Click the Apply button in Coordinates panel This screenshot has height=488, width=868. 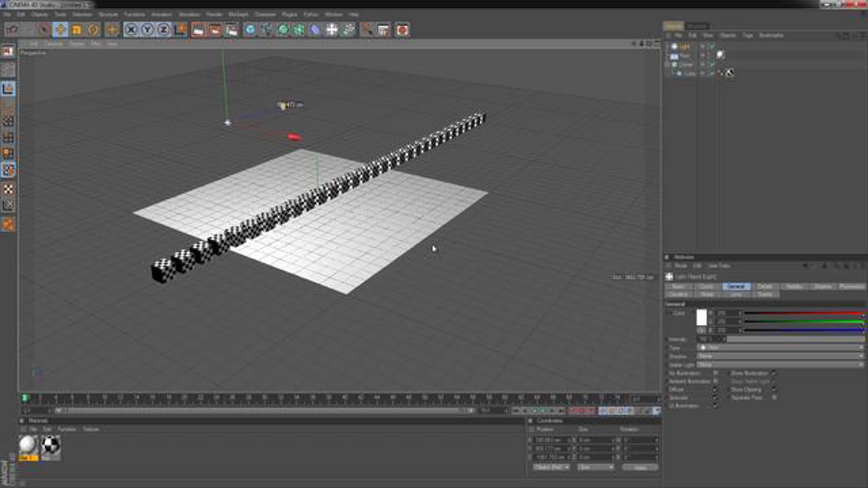tap(640, 467)
